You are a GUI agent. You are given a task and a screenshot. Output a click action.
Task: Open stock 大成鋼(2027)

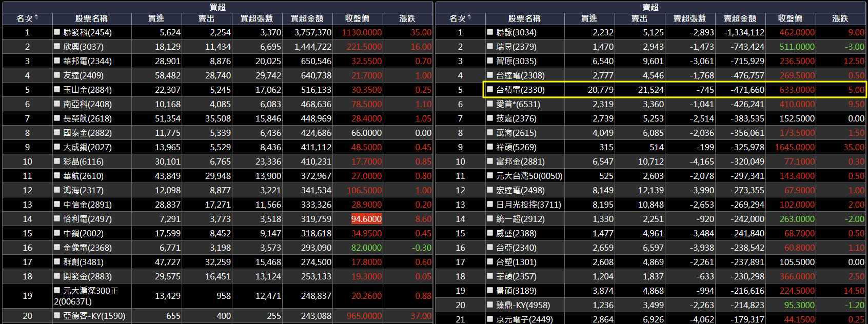(87, 147)
